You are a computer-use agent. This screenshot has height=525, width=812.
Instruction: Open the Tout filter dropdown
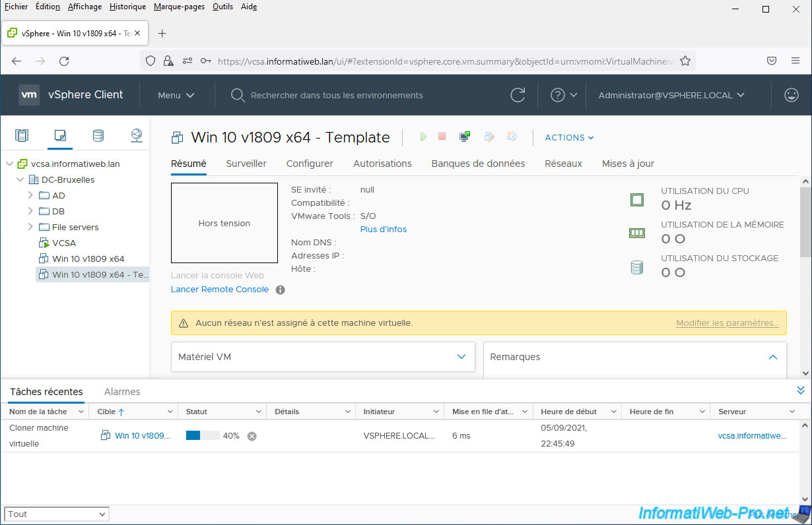coord(57,514)
